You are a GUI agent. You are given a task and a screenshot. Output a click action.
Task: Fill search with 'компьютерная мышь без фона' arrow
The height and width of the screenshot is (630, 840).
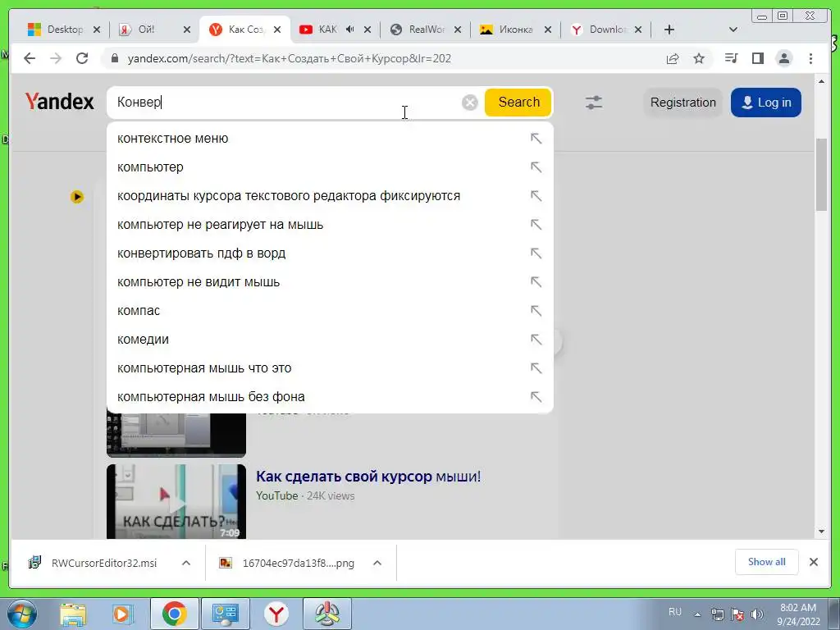[x=536, y=397]
